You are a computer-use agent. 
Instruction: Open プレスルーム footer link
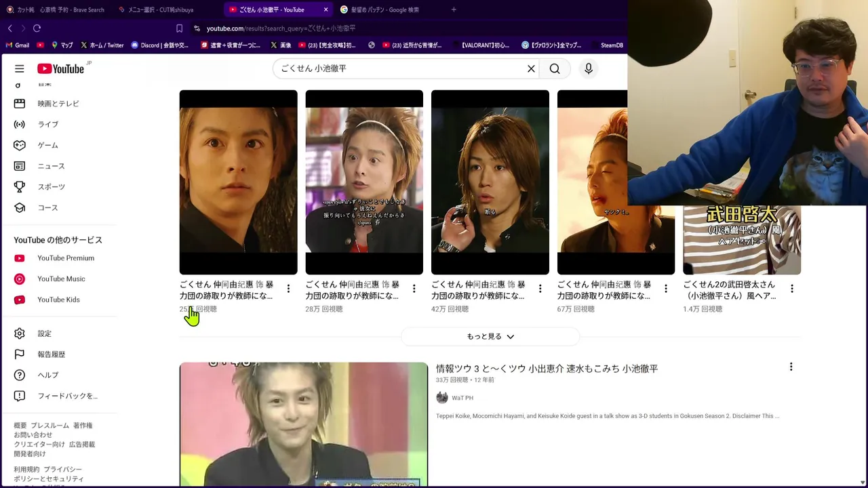(50, 426)
